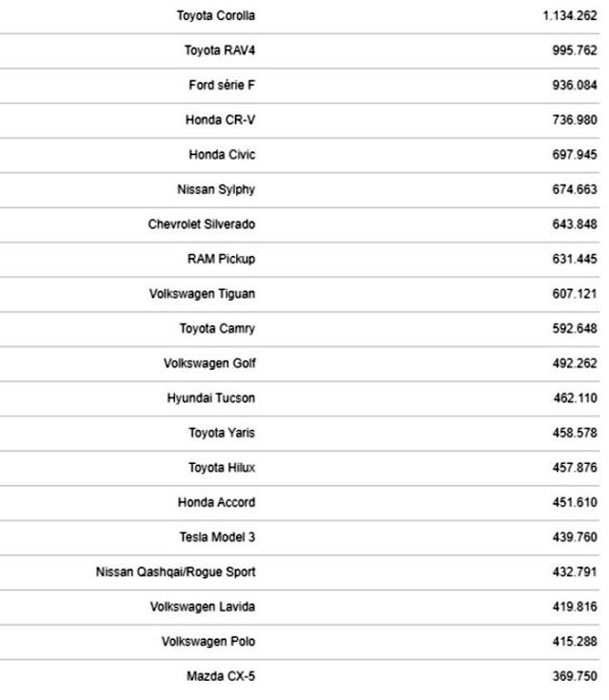Click the Volkswagen Tiguan entry
This screenshot has width=609, height=700.
coord(203,294)
